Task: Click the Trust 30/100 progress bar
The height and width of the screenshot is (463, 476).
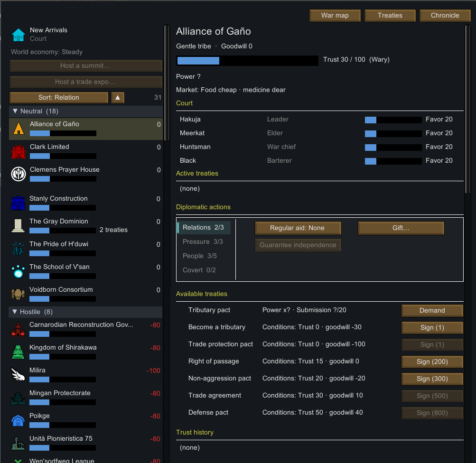Action: (x=247, y=61)
